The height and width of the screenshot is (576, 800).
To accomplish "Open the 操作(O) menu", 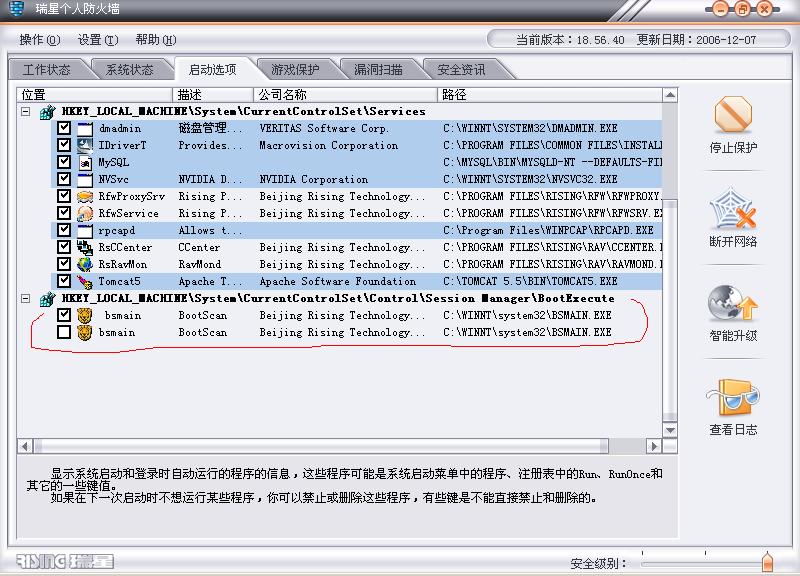I will tap(40, 40).
